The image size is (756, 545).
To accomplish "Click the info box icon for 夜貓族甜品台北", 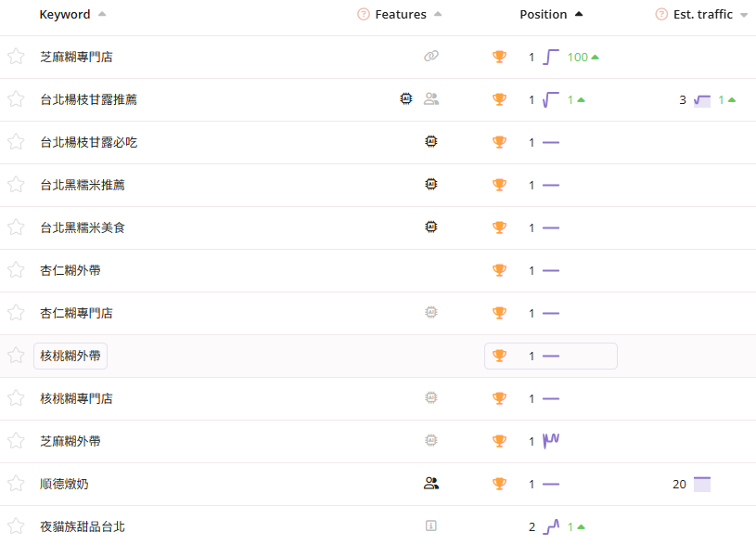I will (x=430, y=526).
